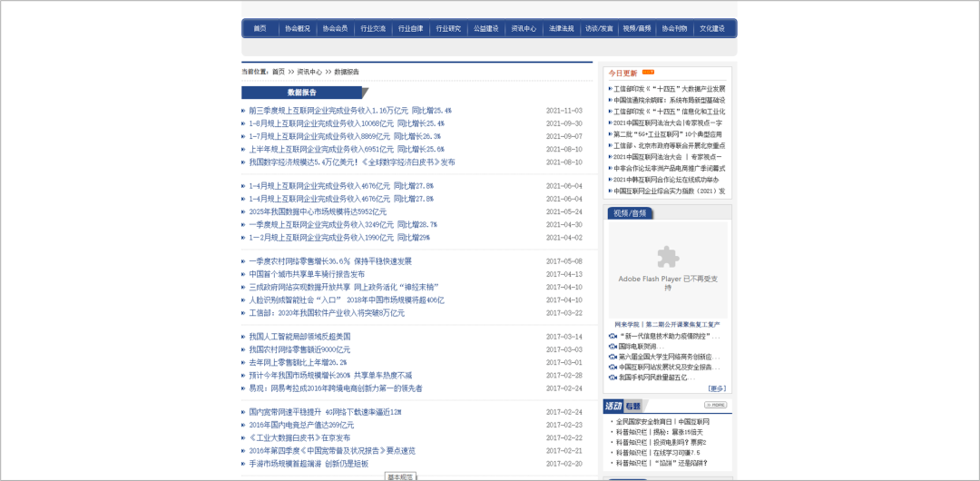980x481 pixels.
Task: Open 我国人工智能局部领域反超美国 article
Action: [x=299, y=336]
